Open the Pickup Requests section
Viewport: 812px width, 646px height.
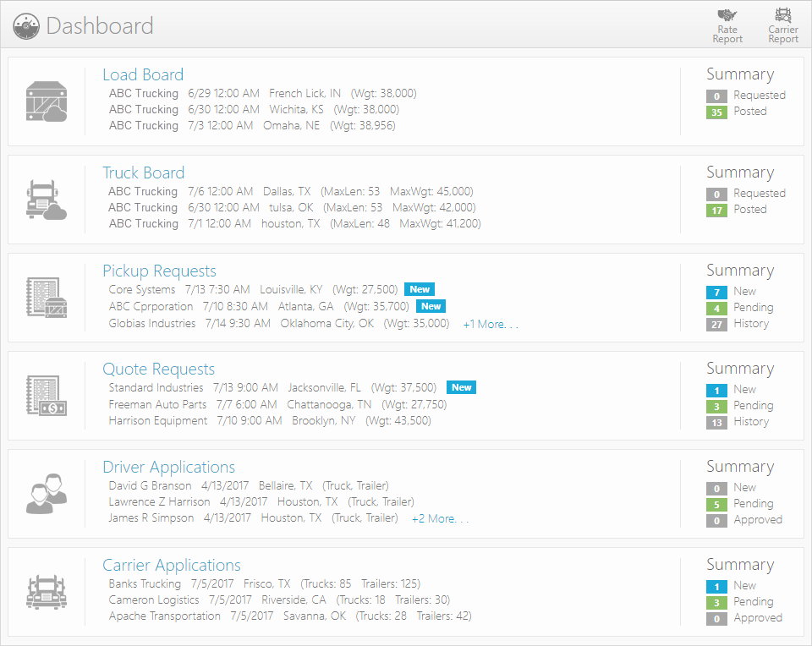tap(160, 271)
